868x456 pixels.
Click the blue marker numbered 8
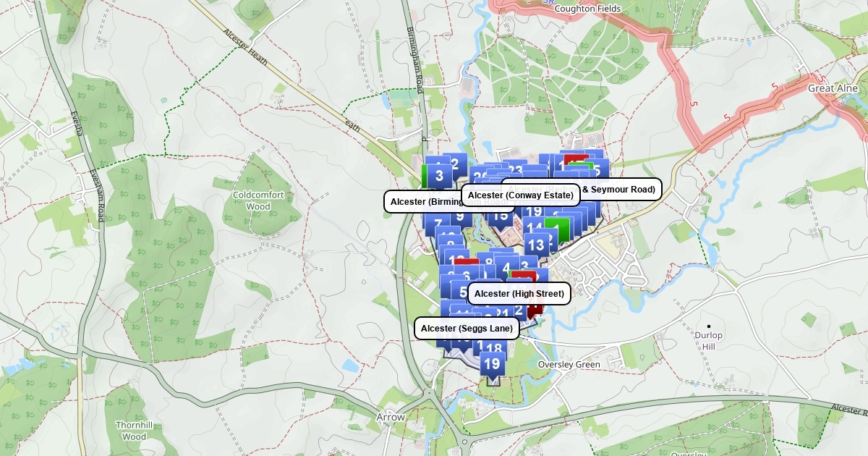coord(489,262)
